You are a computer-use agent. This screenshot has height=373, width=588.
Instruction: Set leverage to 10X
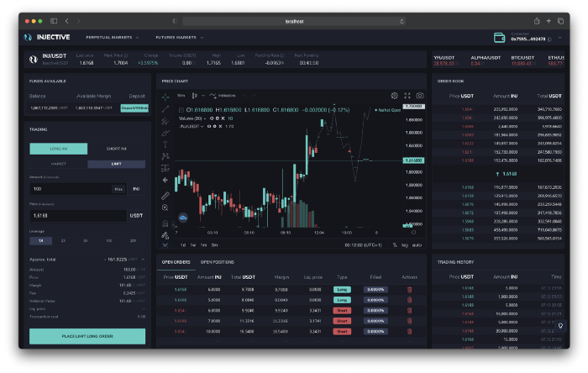tap(108, 240)
